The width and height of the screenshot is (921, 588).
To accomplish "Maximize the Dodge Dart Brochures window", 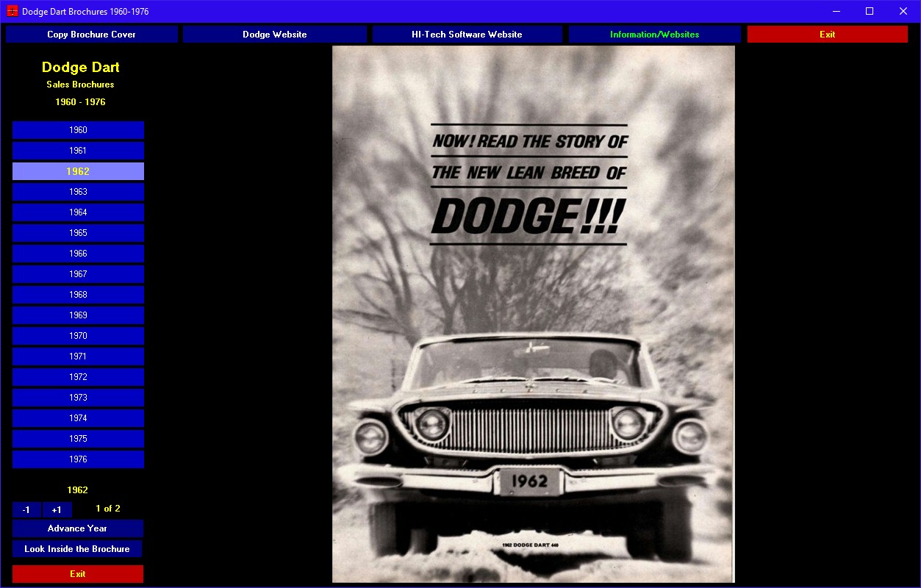I will point(870,11).
